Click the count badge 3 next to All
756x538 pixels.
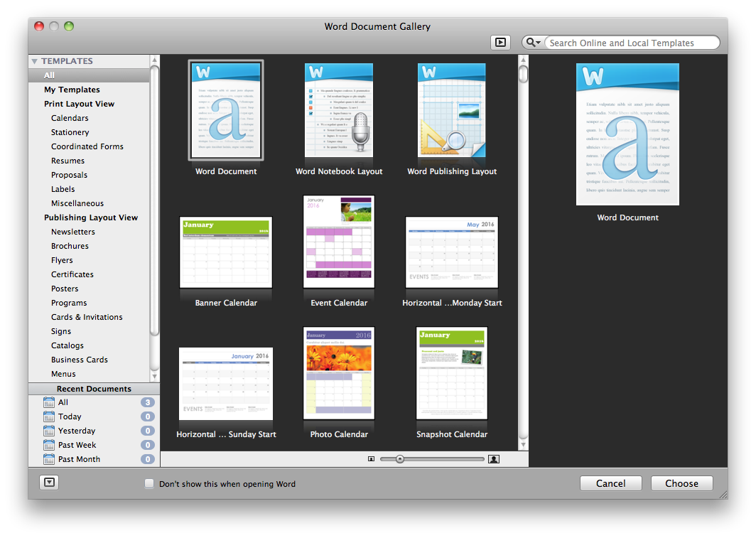coord(148,402)
